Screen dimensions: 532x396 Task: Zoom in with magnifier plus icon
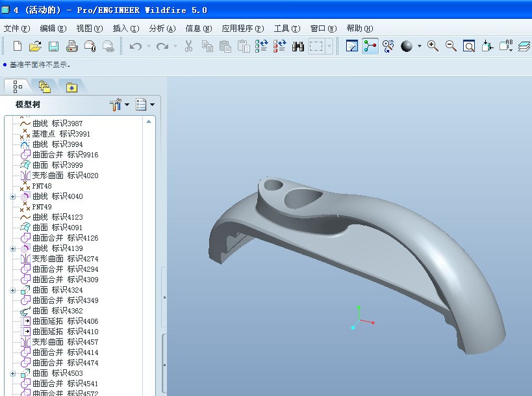[433, 46]
